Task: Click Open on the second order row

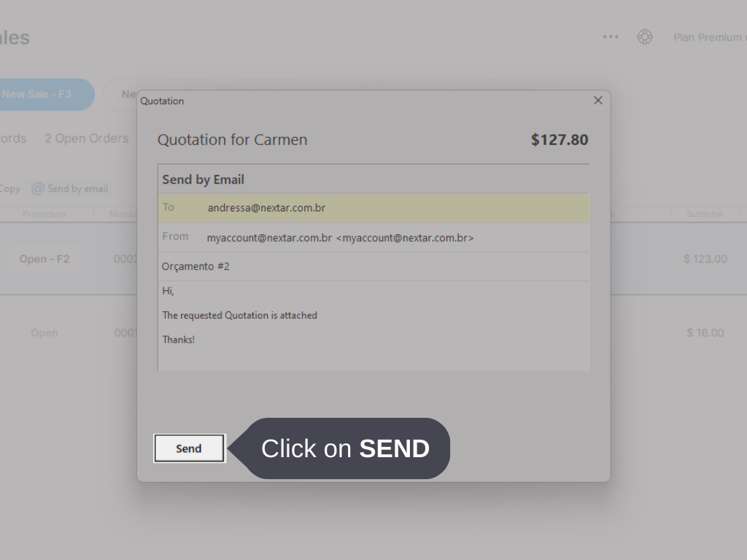Action: (44, 332)
